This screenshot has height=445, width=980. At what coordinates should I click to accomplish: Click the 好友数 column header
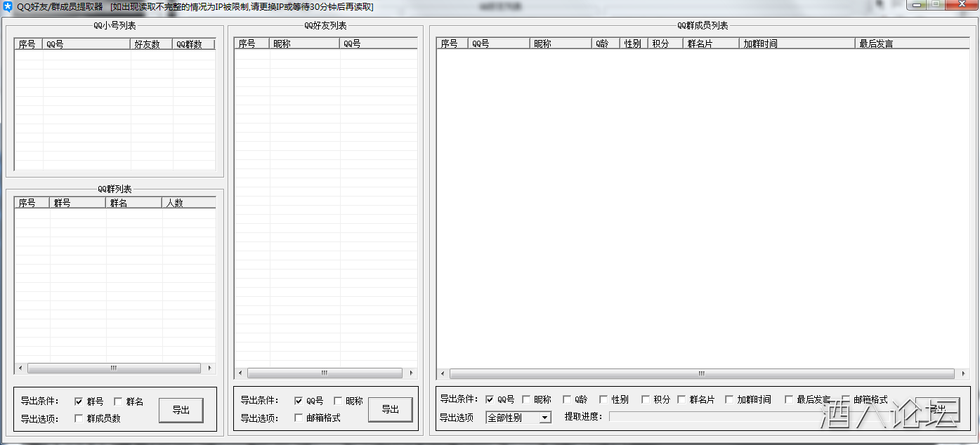point(152,44)
